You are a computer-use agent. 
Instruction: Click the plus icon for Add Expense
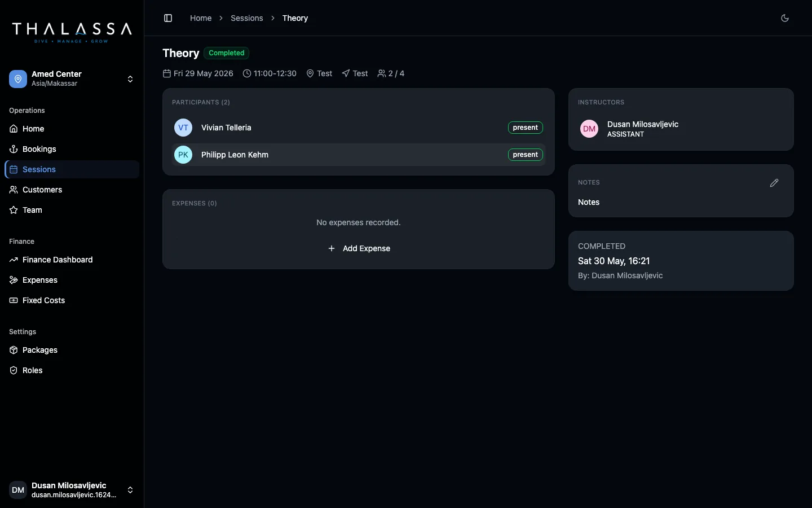point(332,248)
